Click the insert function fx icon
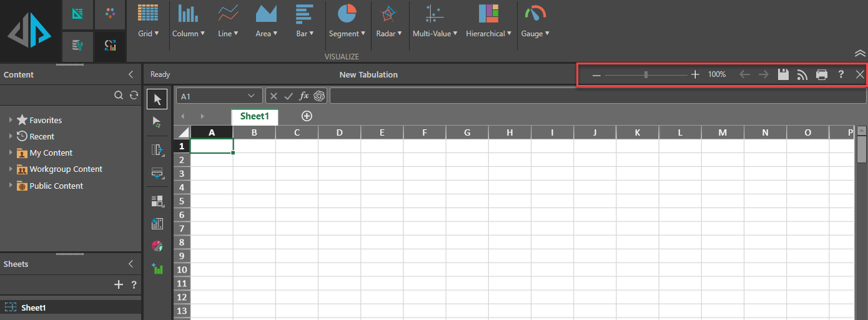 click(304, 96)
